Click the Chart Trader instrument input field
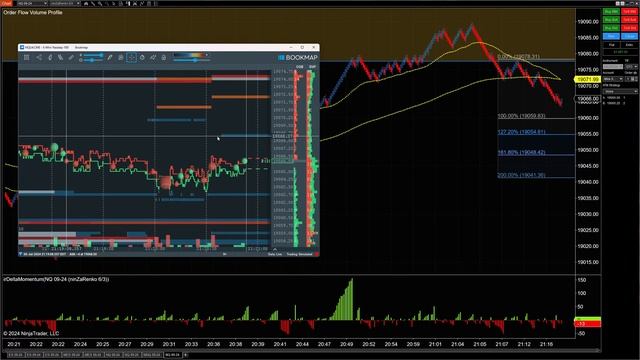640x360 pixels. pos(613,67)
